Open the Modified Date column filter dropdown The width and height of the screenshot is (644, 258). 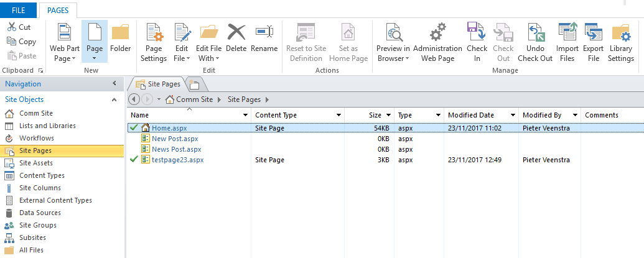(x=513, y=115)
